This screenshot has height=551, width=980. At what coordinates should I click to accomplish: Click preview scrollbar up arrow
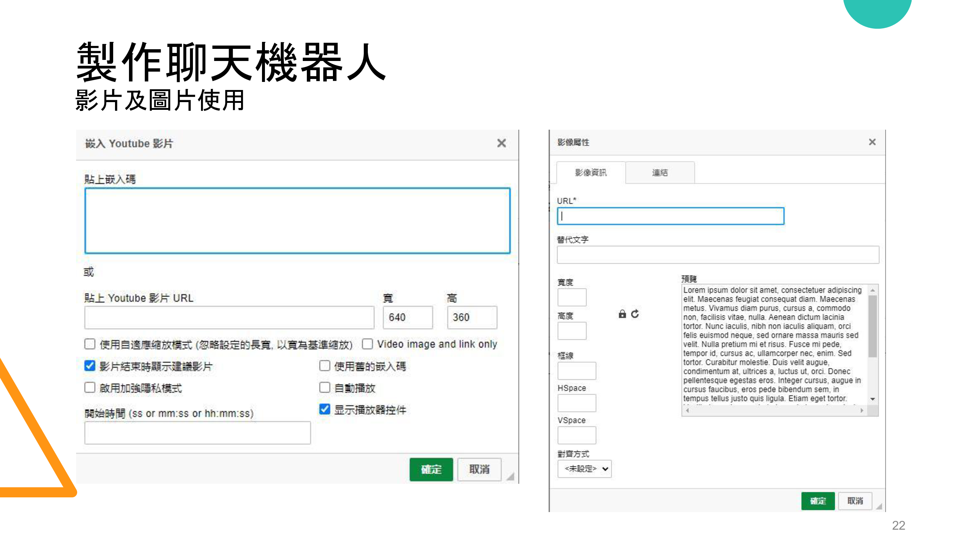pyautogui.click(x=873, y=291)
